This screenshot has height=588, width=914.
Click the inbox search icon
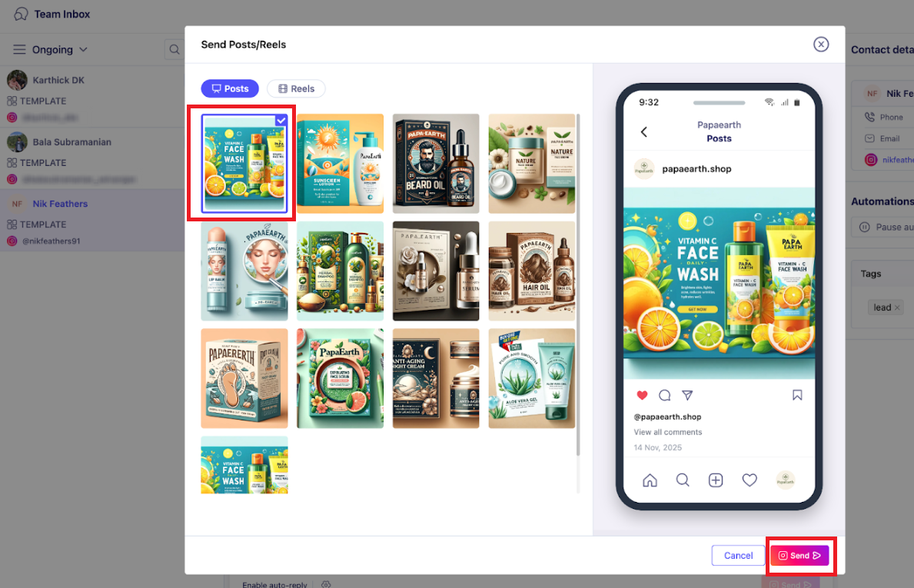click(174, 49)
